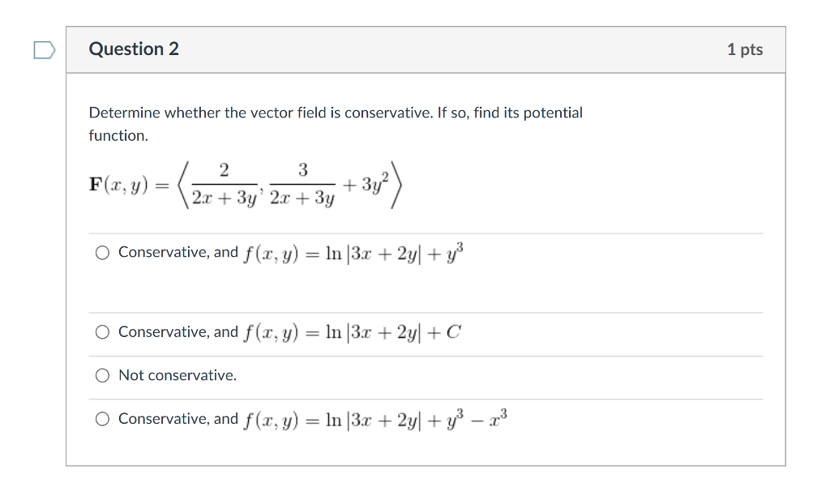Image resolution: width=830 pixels, height=504 pixels.
Task: Click the white page background margin
Action: click(811, 243)
